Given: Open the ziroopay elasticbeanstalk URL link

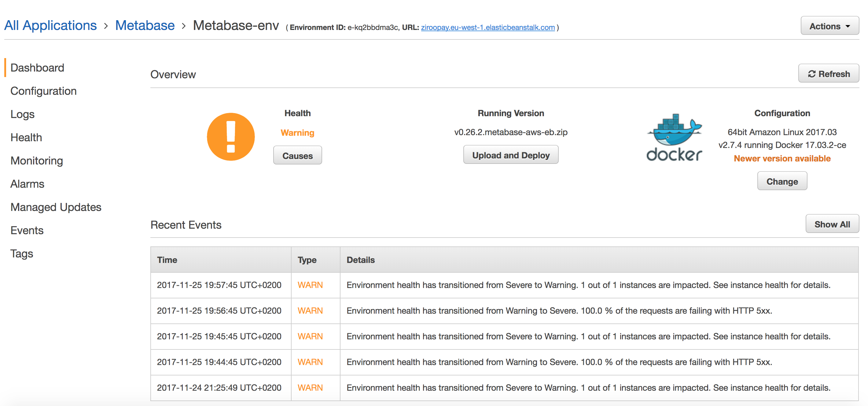Looking at the screenshot, I should click(487, 27).
